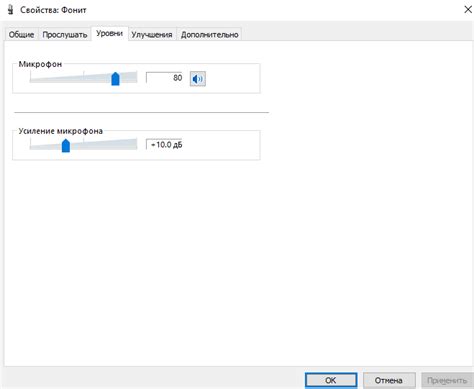Click Усиление микрофона track left of handle

pyautogui.click(x=46, y=146)
